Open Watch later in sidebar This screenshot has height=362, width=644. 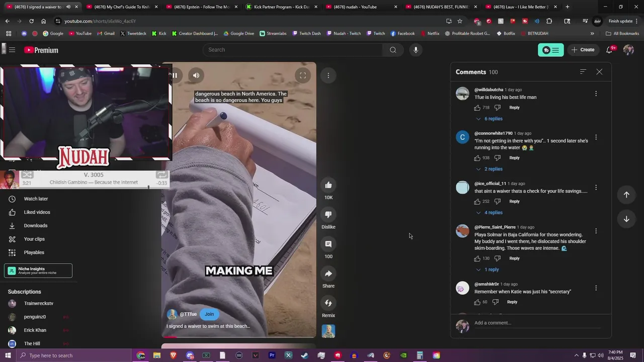36,199
